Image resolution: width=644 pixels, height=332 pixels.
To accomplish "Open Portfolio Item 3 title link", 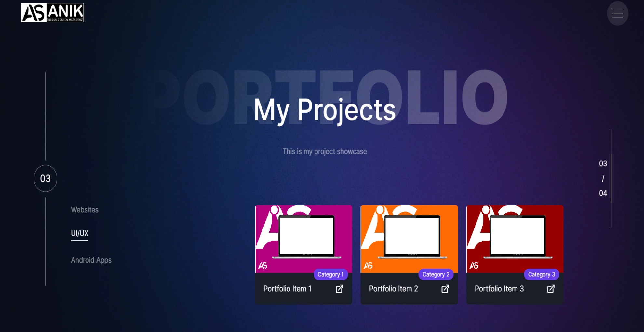I will point(499,289).
